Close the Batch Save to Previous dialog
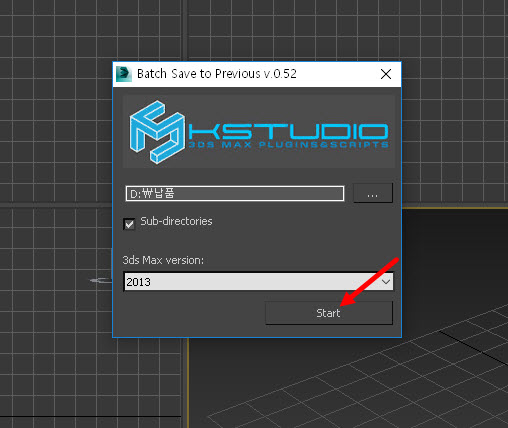This screenshot has width=508, height=428. click(386, 74)
